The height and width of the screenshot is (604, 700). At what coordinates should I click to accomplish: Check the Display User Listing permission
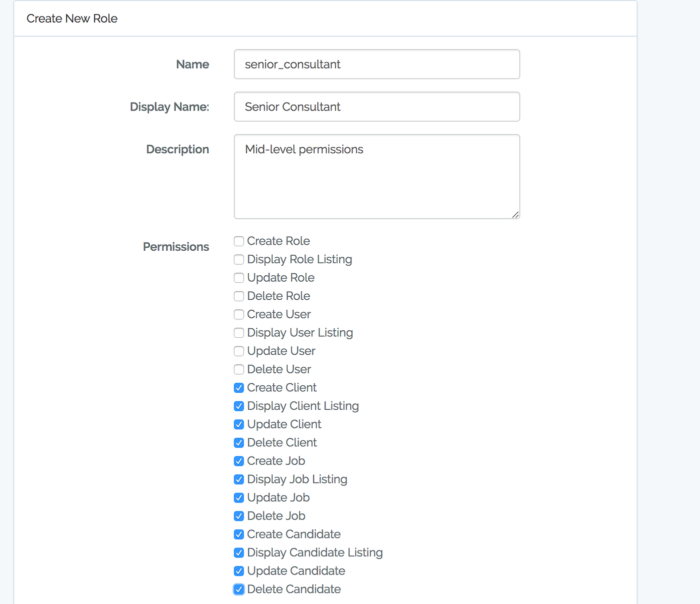[238, 333]
